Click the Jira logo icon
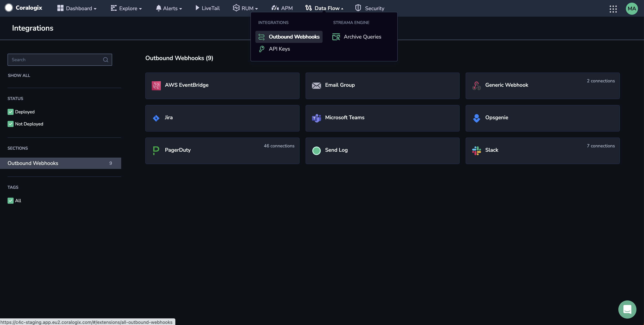The image size is (644, 325). [x=156, y=118]
